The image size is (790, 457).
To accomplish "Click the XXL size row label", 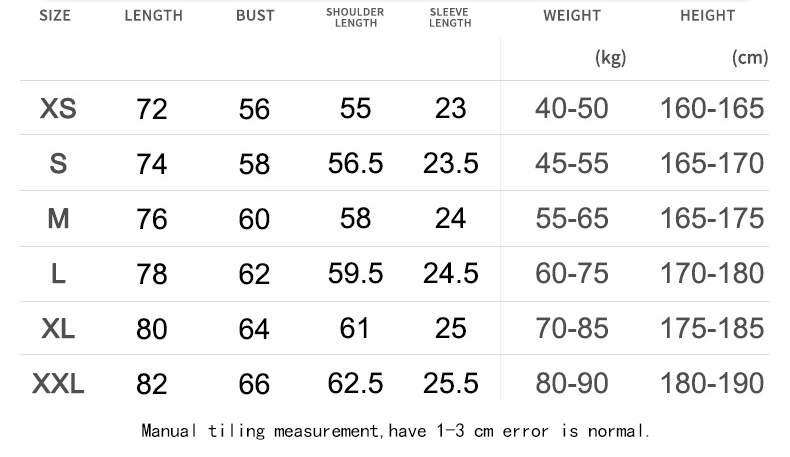I will point(58,384).
